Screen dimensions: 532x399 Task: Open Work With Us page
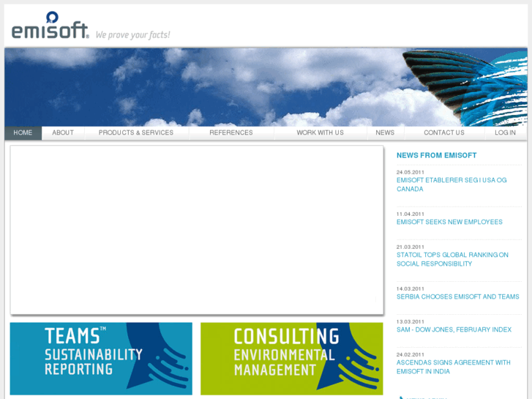[320, 133]
